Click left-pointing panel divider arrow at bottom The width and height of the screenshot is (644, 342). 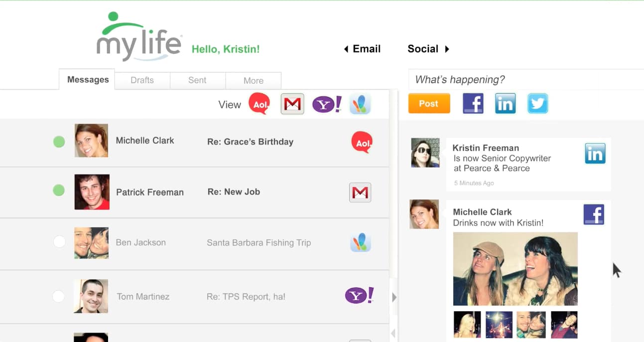[393, 334]
